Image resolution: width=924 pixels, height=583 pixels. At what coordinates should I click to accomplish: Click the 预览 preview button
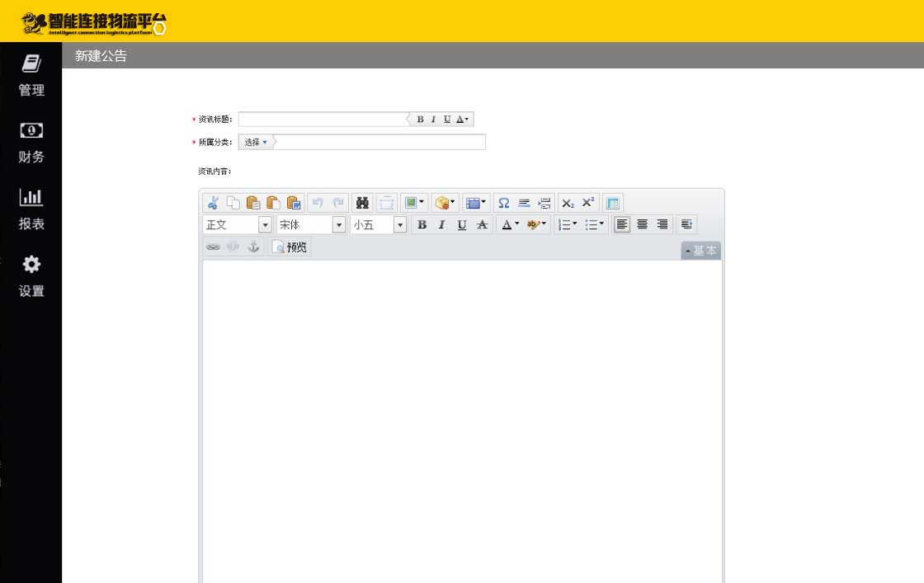(290, 247)
